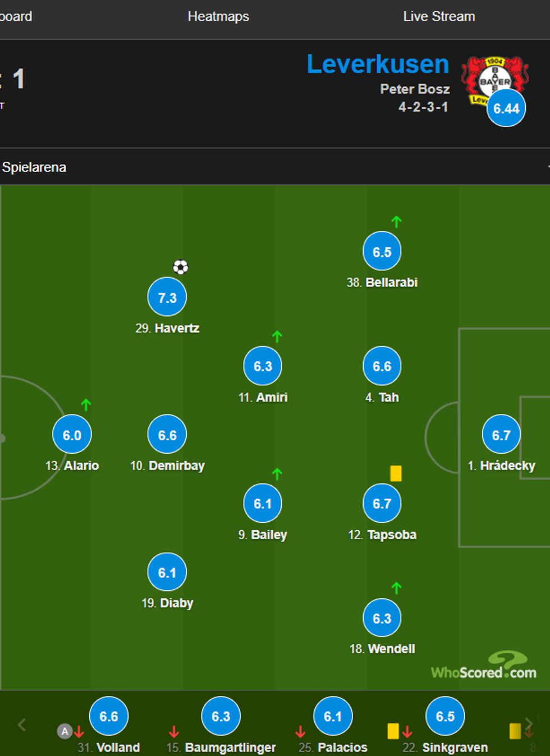This screenshot has height=756, width=550.
Task: Open the Leverkusen team link
Action: pyautogui.click(x=378, y=65)
